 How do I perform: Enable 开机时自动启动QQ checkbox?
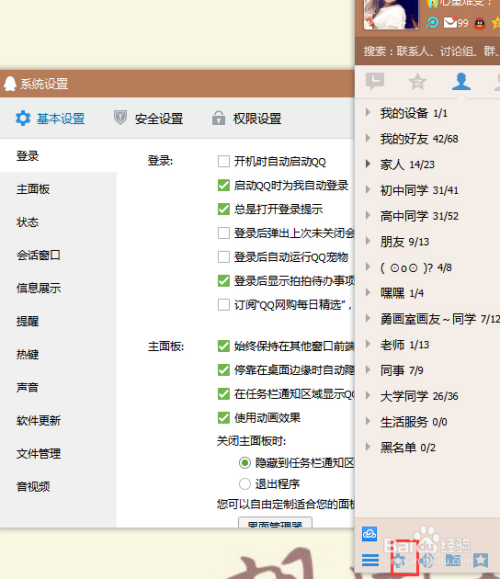[223, 161]
